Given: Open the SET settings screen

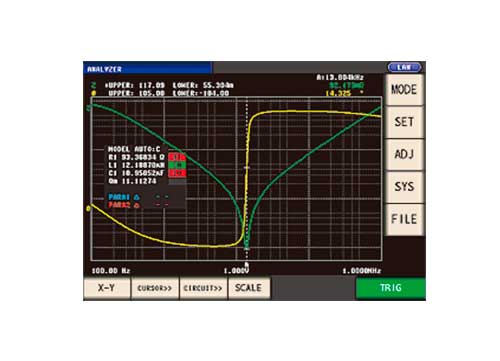Looking at the screenshot, I should [404, 122].
